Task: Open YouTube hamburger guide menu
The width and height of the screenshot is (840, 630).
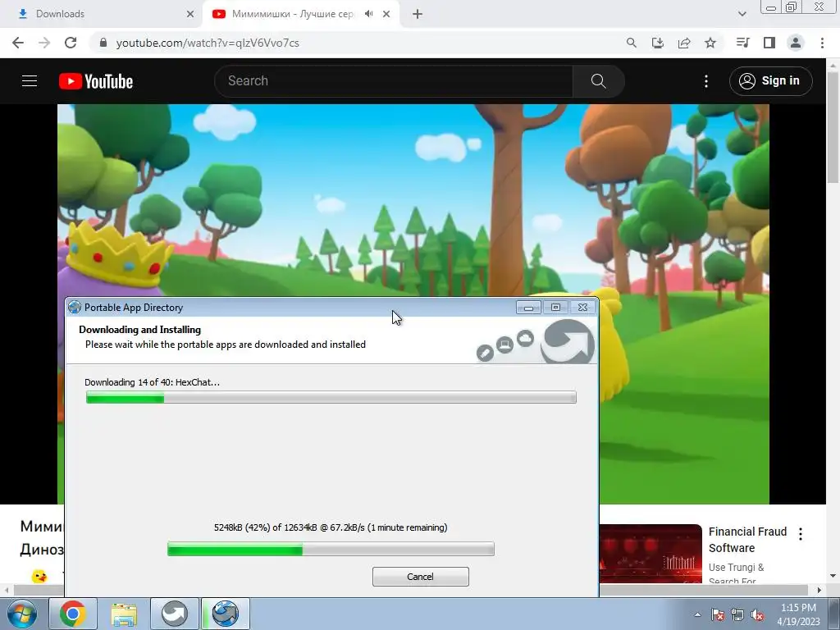Action: coord(30,81)
